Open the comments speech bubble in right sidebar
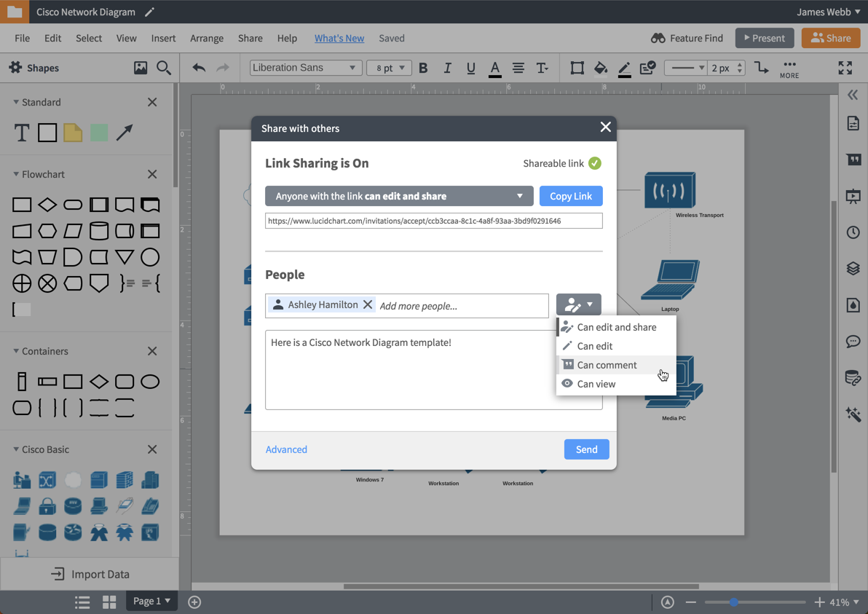The width and height of the screenshot is (868, 614). coord(853,341)
